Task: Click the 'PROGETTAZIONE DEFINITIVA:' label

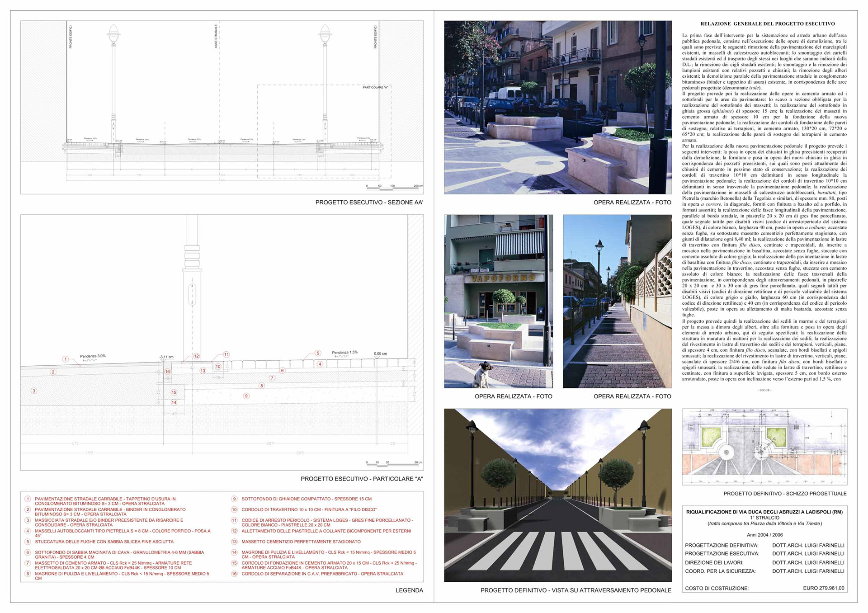Action: (x=722, y=546)
